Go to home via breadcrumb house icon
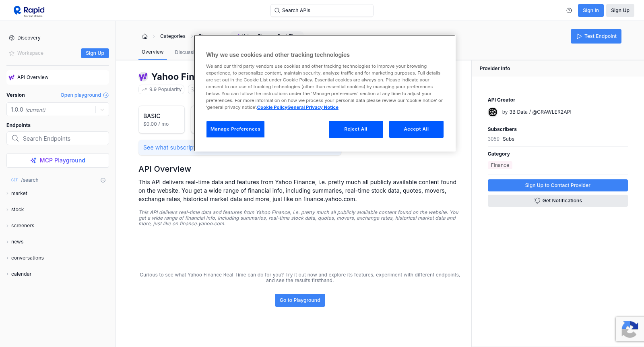The height and width of the screenshot is (347, 644). tap(145, 36)
